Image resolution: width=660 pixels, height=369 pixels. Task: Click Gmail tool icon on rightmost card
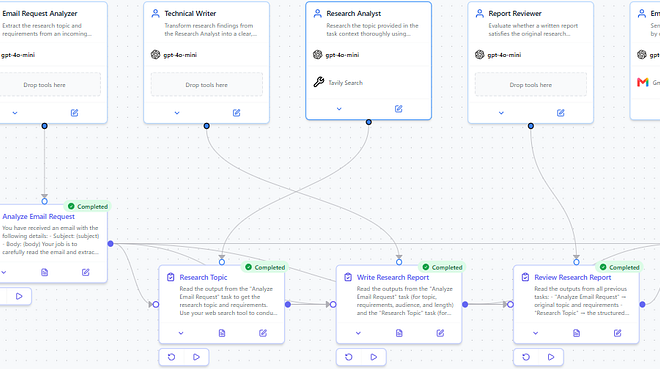click(x=642, y=82)
